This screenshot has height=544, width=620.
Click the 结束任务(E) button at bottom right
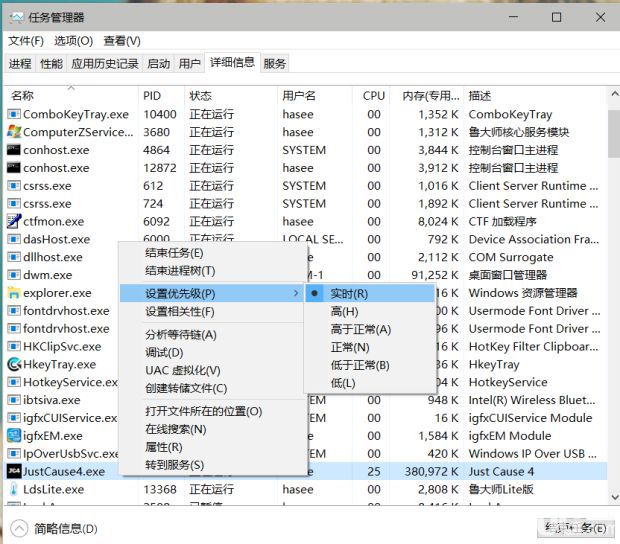575,528
